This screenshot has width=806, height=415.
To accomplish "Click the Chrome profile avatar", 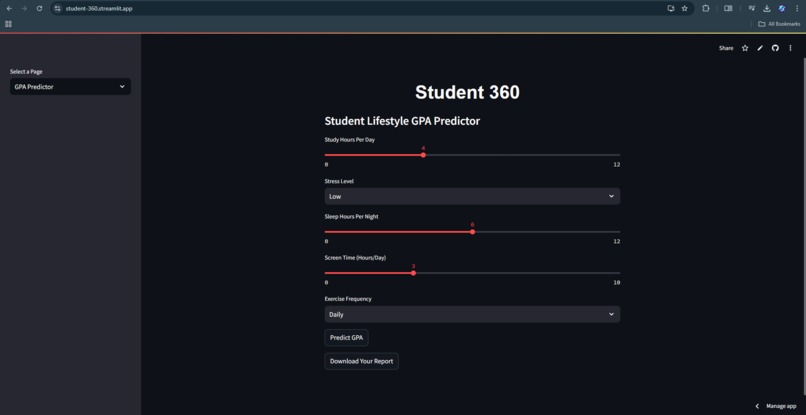I will [x=782, y=8].
